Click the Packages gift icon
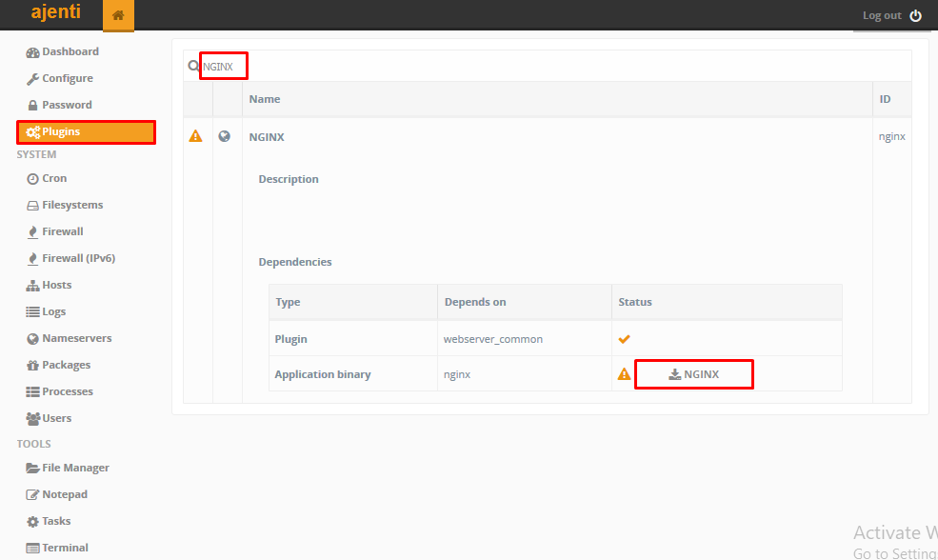 [x=32, y=365]
